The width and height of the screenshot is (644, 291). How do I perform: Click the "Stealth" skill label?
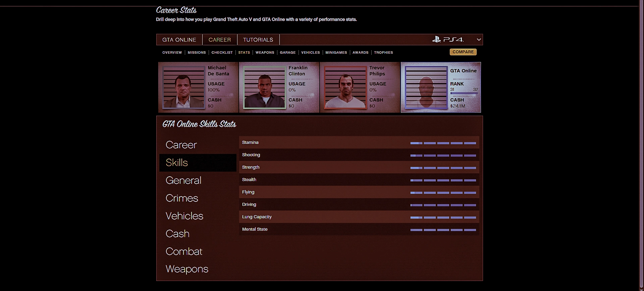[249, 180]
